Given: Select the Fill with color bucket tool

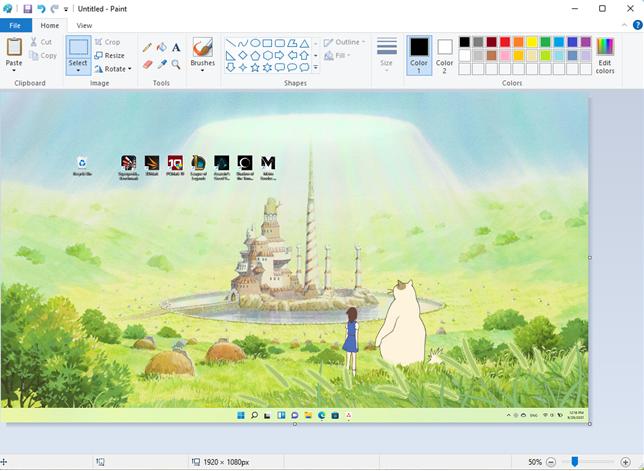Looking at the screenshot, I should click(x=161, y=48).
